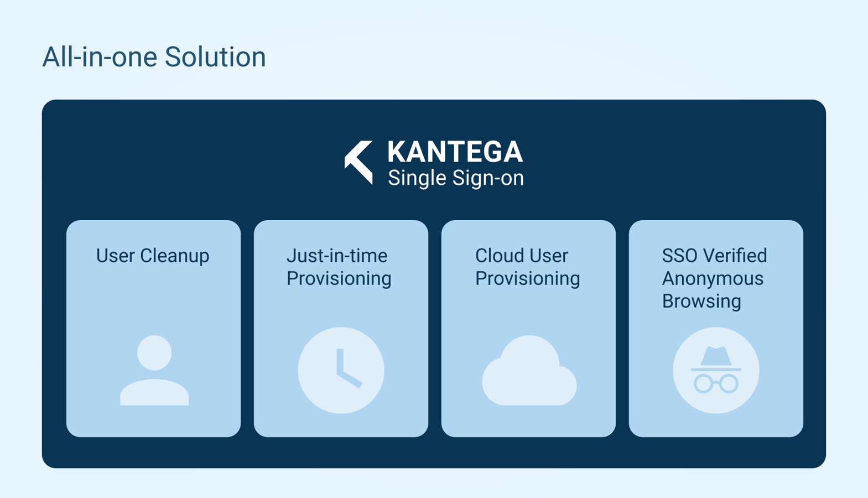Click the clock icon
The height and width of the screenshot is (498, 868).
341,370
